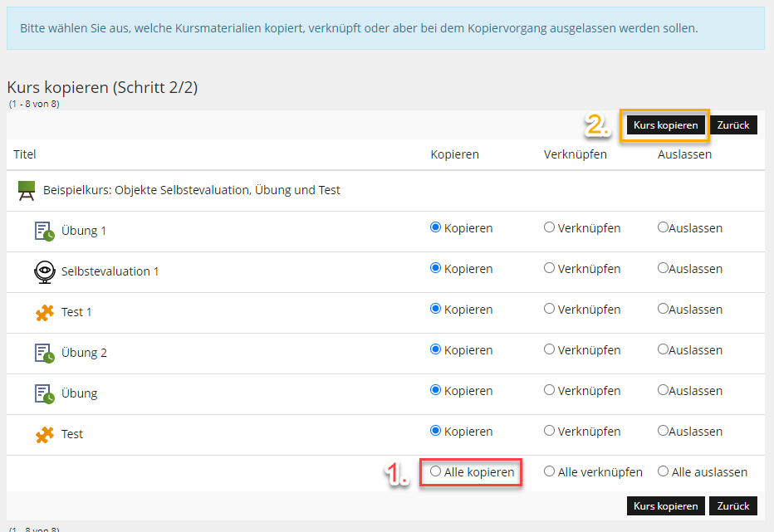Click the bottom Zurück button

pyautogui.click(x=733, y=505)
